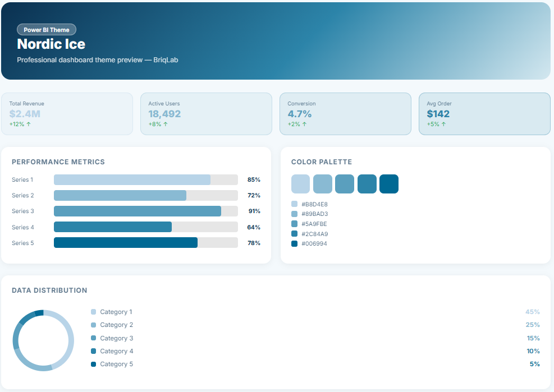Click the #006994 hex color label
This screenshot has height=392, width=554.
click(314, 244)
